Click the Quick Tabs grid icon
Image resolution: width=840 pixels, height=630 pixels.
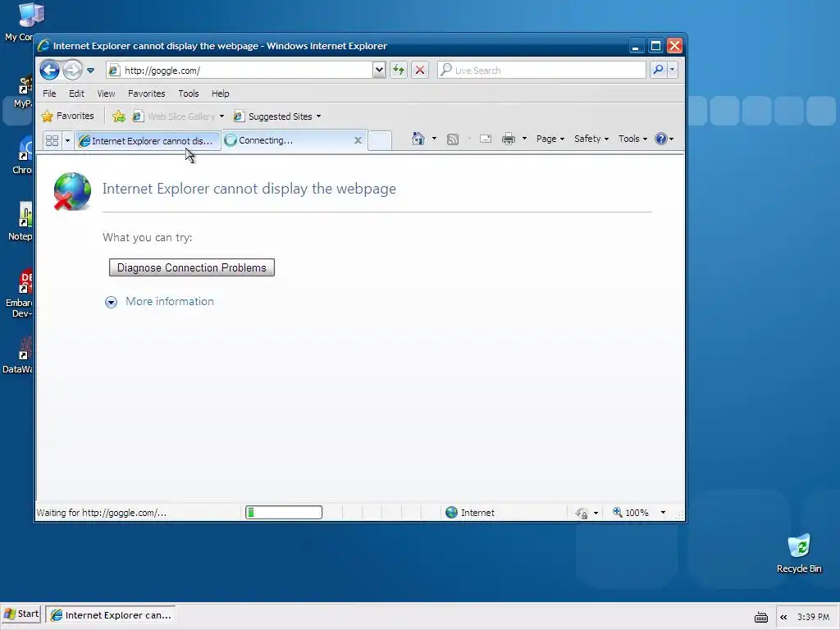click(52, 140)
